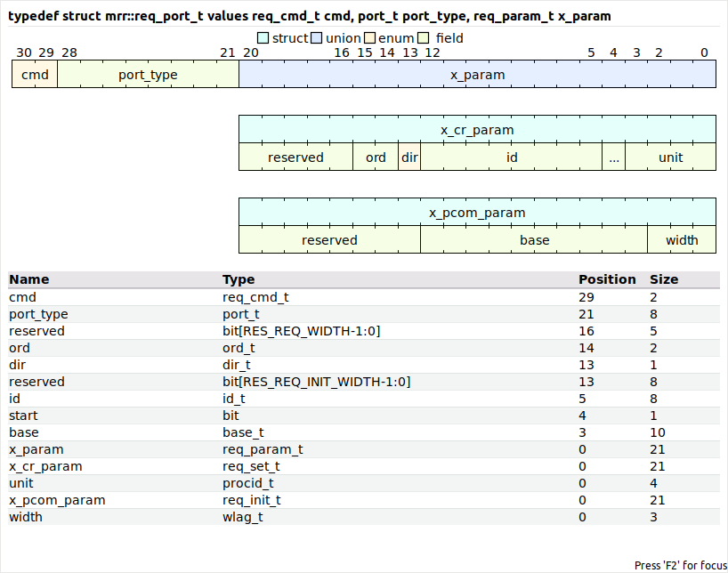This screenshot has width=728, height=573.
Task: Sort the table by the Name column
Action: click(x=28, y=278)
